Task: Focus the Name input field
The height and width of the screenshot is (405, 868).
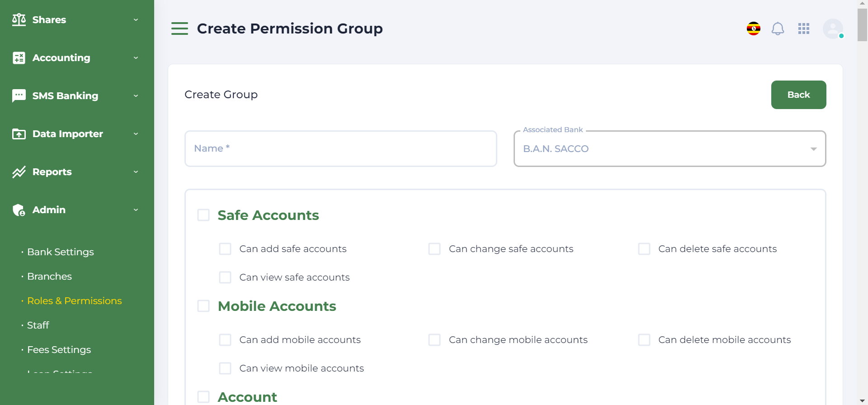Action: point(340,149)
